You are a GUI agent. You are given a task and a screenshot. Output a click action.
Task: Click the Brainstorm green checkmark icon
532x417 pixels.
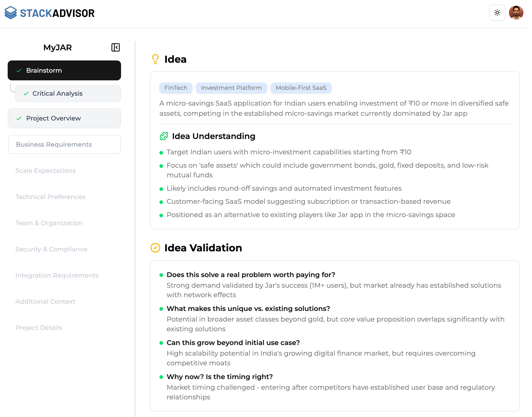(x=19, y=71)
